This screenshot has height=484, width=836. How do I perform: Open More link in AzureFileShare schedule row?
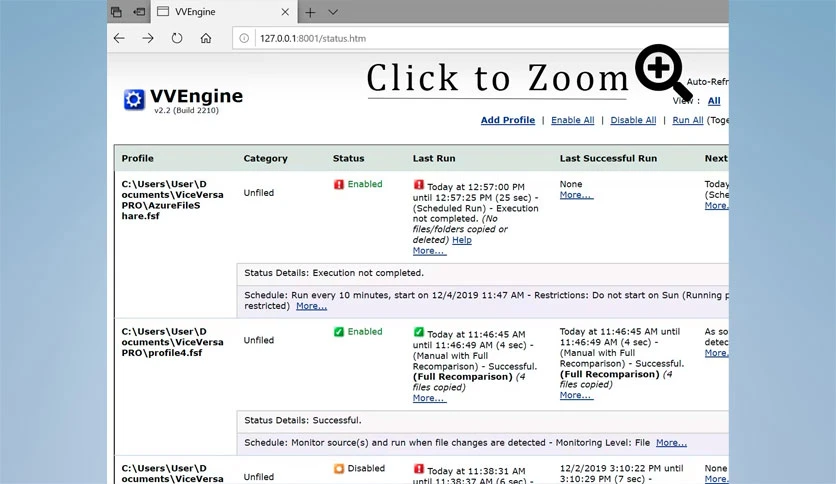point(311,306)
